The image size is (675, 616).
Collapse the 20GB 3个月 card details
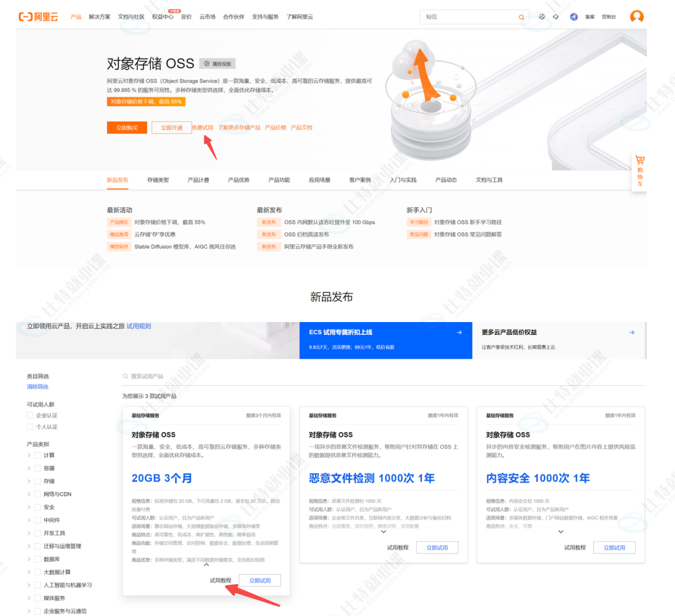point(206,565)
